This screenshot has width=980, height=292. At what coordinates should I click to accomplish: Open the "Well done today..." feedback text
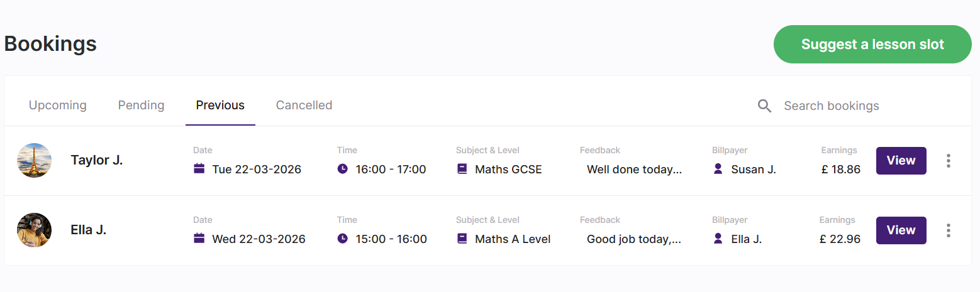(x=634, y=169)
